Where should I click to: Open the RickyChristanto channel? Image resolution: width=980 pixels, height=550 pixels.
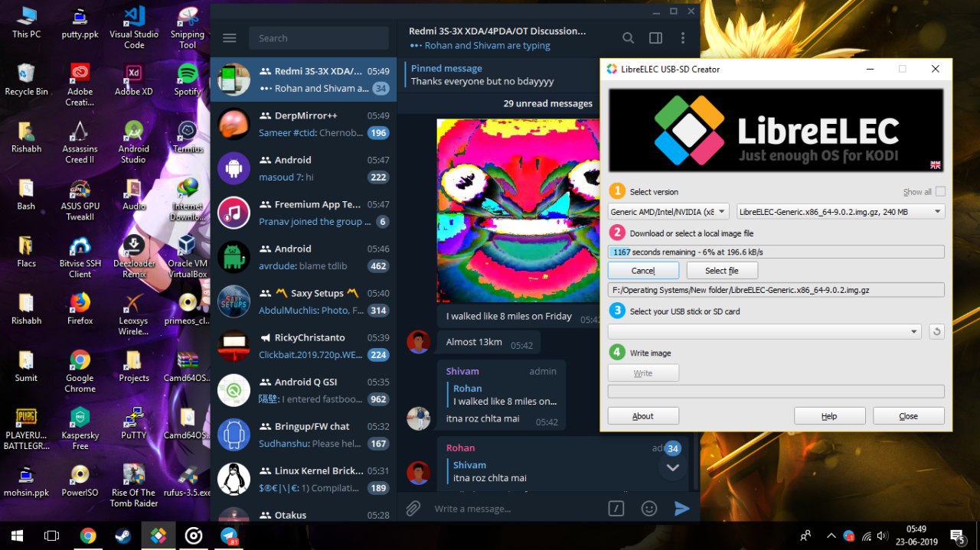303,345
